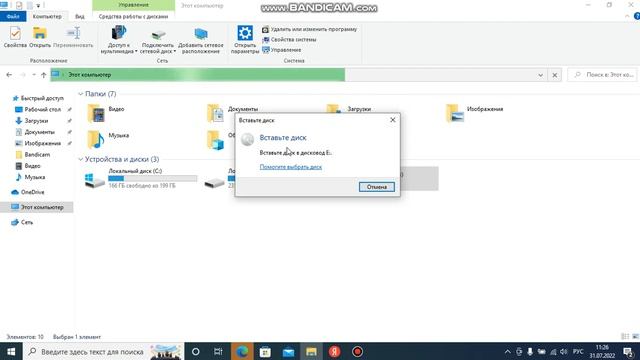Viewport: 640px width, 360px height.
Task: Select Изображения in the sidebar
Action: pyautogui.click(x=38, y=143)
